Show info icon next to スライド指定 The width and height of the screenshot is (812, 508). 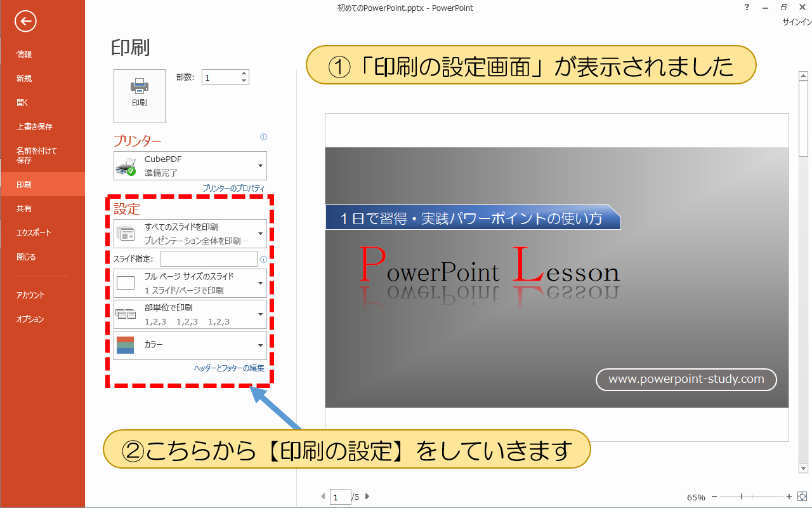pos(264,259)
